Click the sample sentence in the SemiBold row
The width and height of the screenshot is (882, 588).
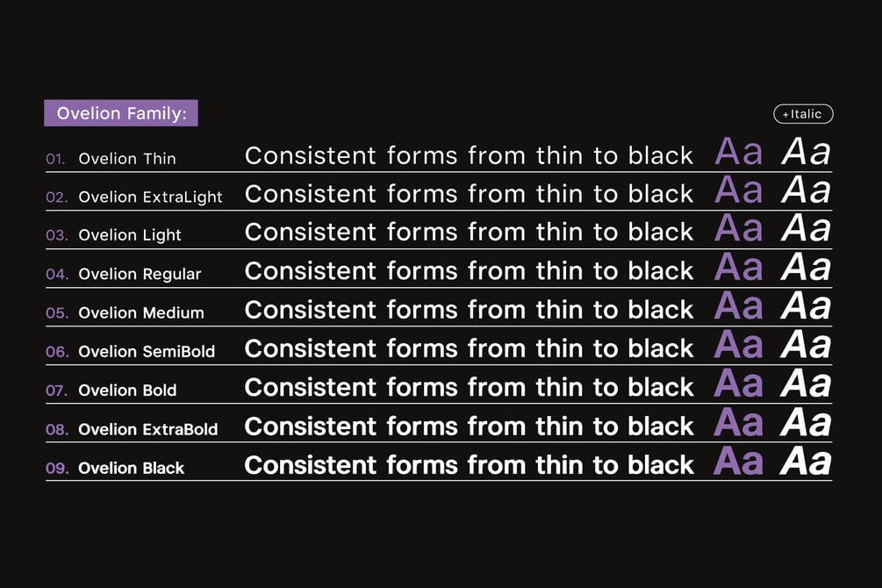(470, 349)
